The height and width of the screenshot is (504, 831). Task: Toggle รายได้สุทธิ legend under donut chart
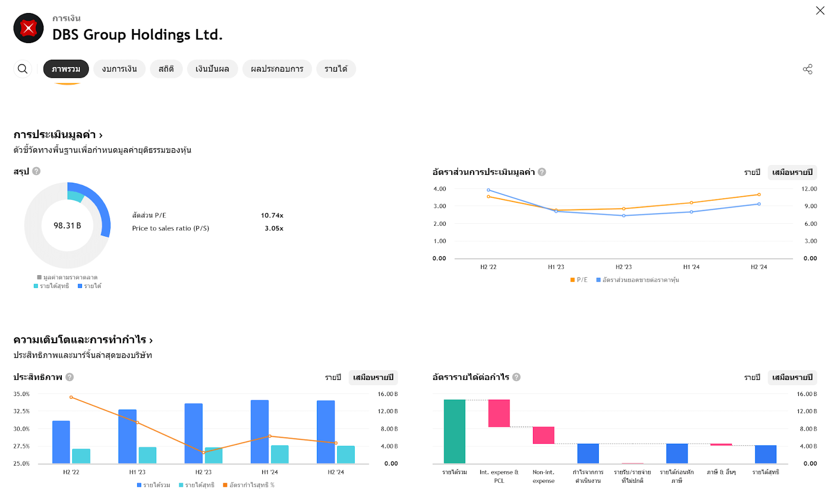pyautogui.click(x=51, y=286)
